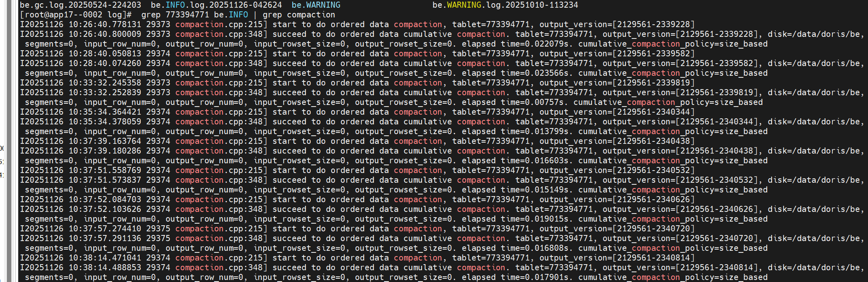Viewport: 868px width, 282px height.
Task: Click the grey vertical bar left of terminal
Action: click(9, 141)
